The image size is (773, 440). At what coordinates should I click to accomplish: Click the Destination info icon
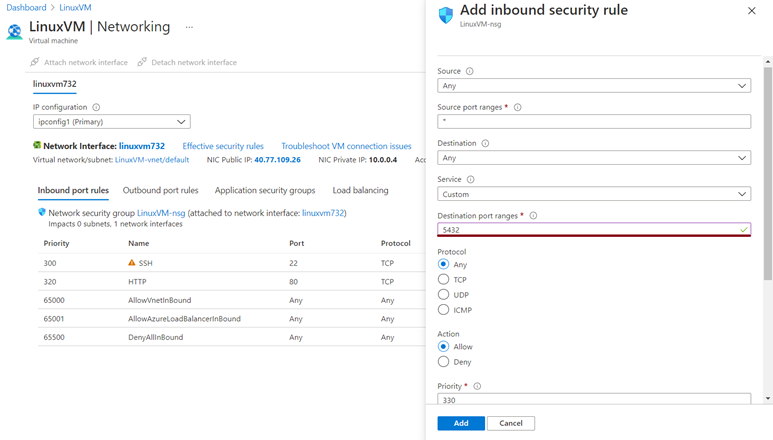click(x=485, y=143)
